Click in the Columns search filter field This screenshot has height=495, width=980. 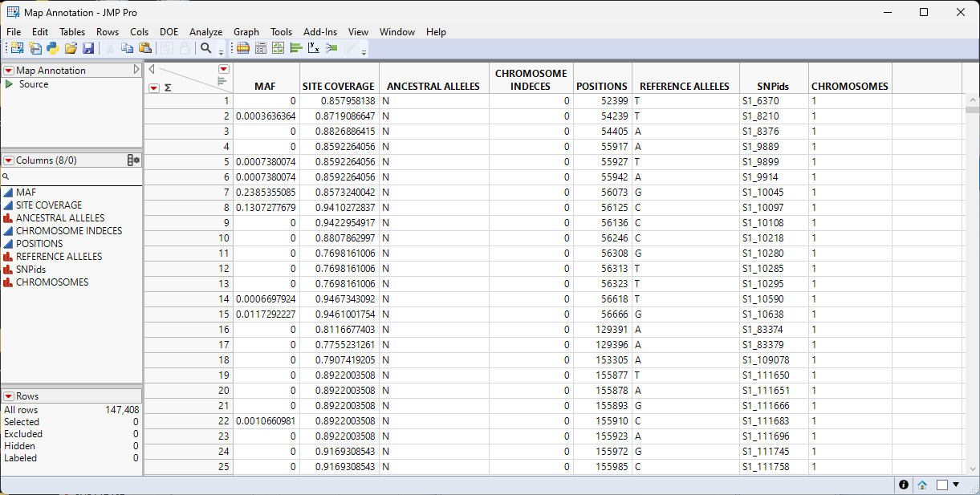[72, 176]
